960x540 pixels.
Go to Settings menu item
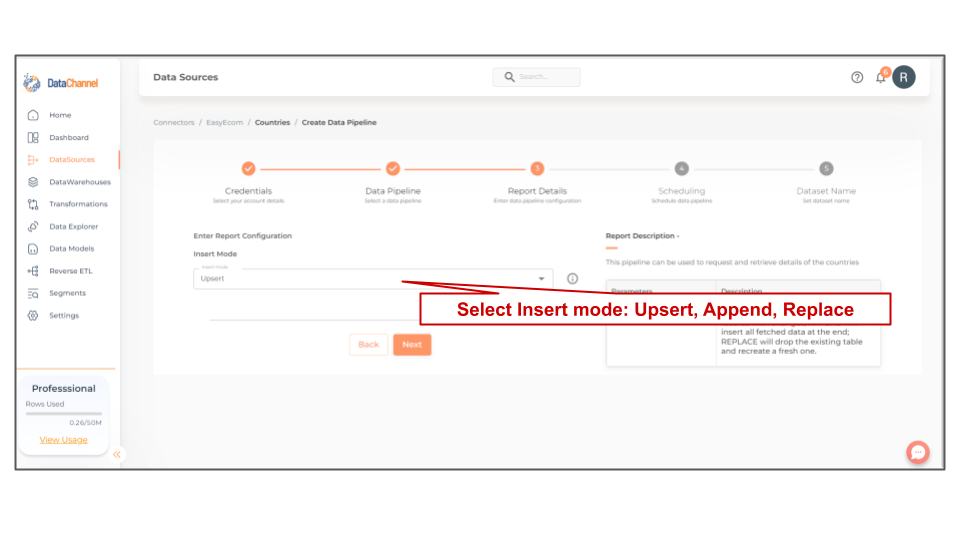[x=64, y=315]
